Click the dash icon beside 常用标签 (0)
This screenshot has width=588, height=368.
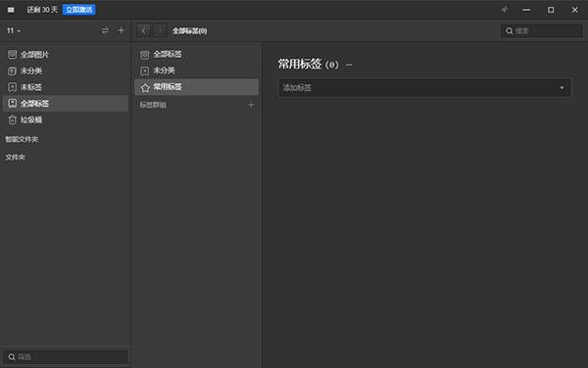pos(349,65)
